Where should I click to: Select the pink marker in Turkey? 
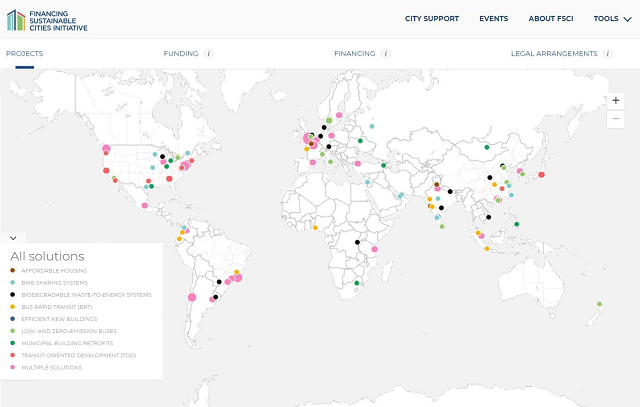(358, 164)
